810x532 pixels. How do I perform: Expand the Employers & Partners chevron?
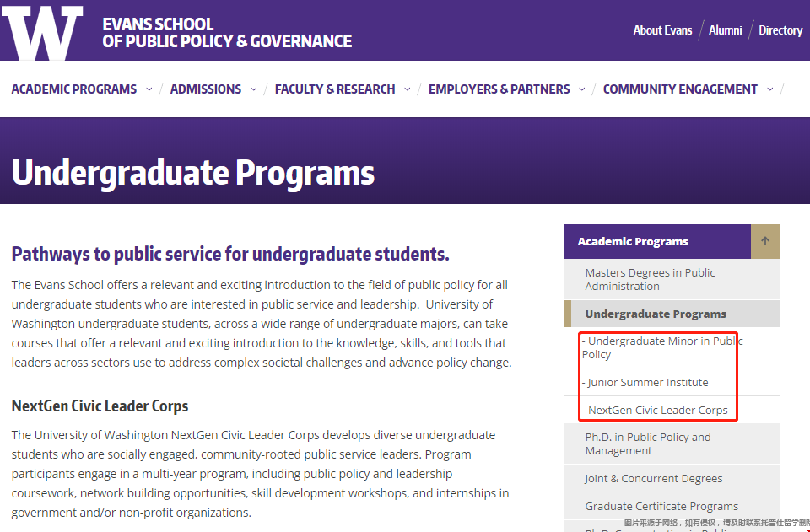tap(582, 89)
